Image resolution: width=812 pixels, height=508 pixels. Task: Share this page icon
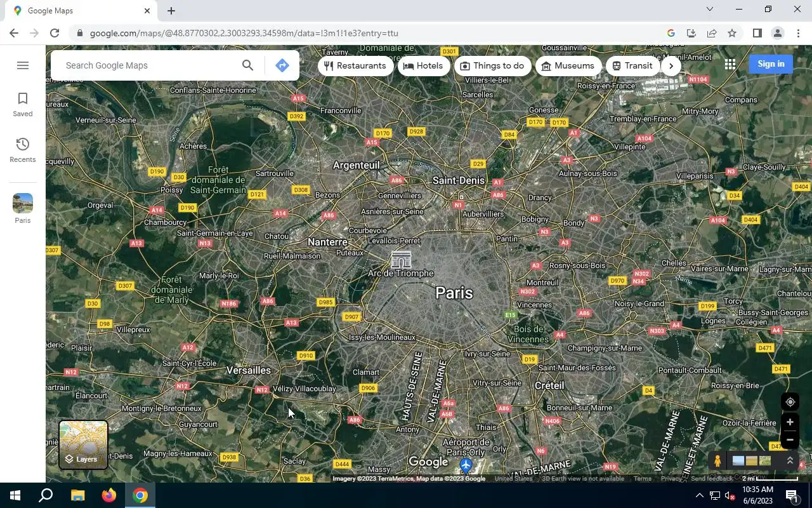pyautogui.click(x=712, y=33)
